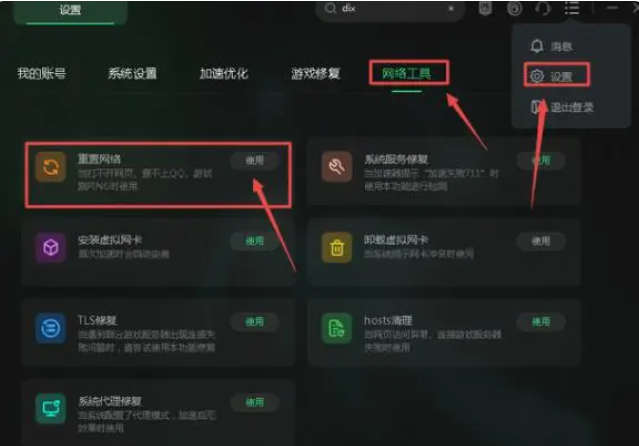639x446 pixels.
Task: Switch to the 游戏修复 tab
Action: click(315, 74)
